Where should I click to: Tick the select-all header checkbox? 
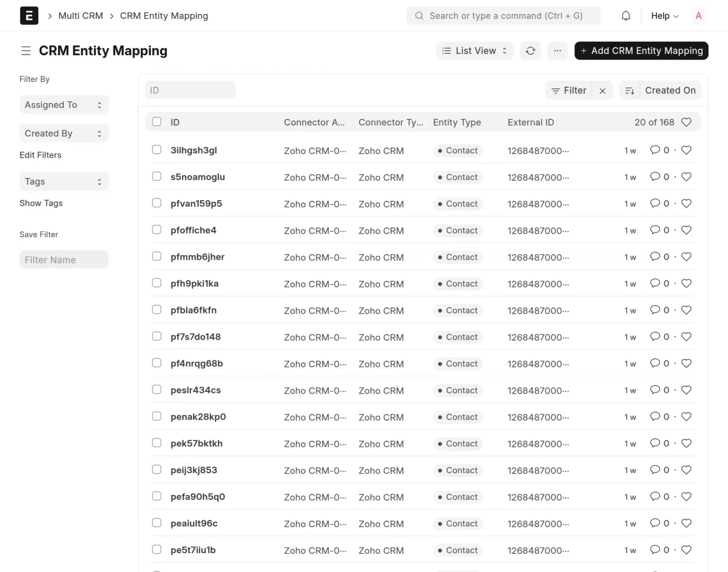click(157, 122)
